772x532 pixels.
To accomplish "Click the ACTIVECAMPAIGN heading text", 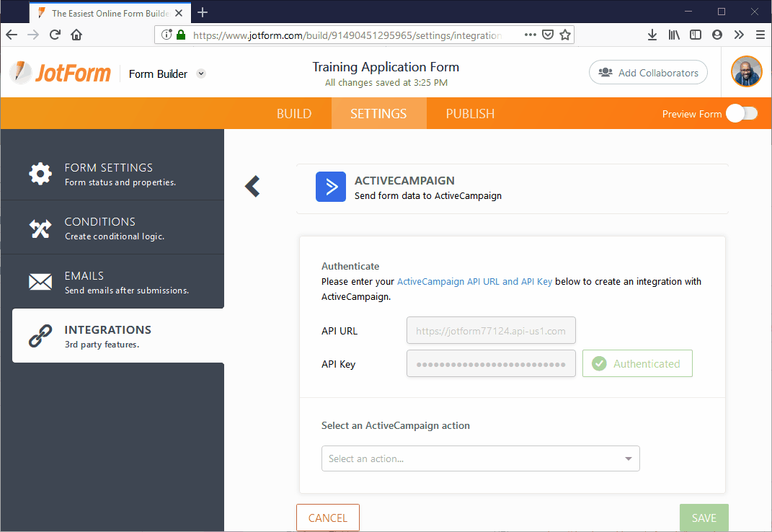I will pyautogui.click(x=404, y=180).
